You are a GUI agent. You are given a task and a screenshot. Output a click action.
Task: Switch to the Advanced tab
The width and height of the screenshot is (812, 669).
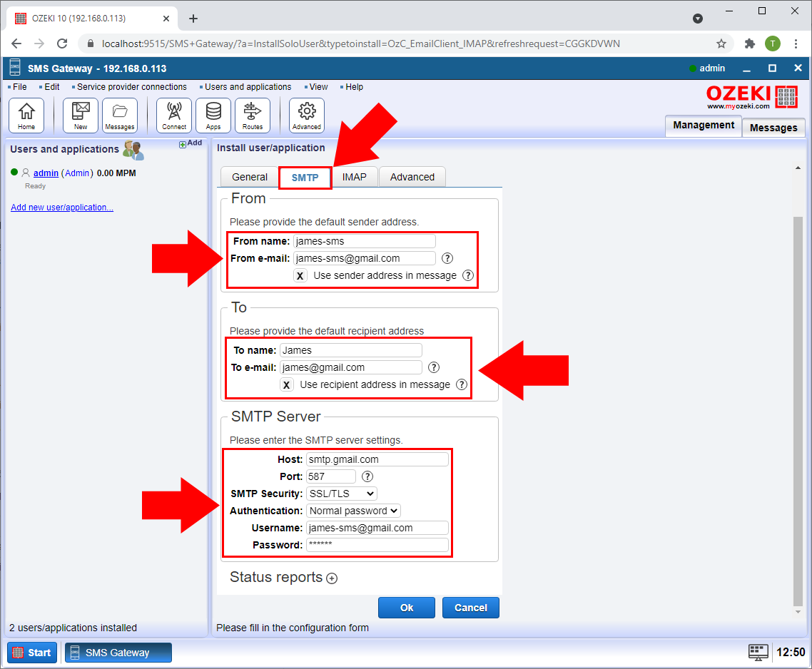(412, 177)
